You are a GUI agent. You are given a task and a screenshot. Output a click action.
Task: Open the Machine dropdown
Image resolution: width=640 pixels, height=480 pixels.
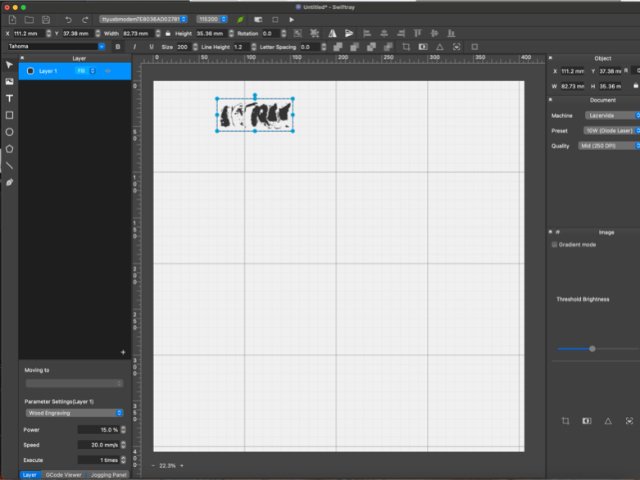click(x=608, y=115)
